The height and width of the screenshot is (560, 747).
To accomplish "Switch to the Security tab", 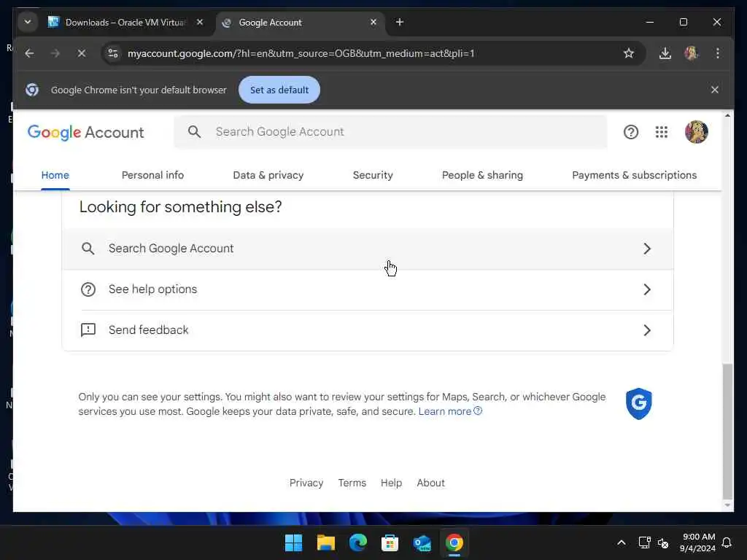I will (373, 175).
